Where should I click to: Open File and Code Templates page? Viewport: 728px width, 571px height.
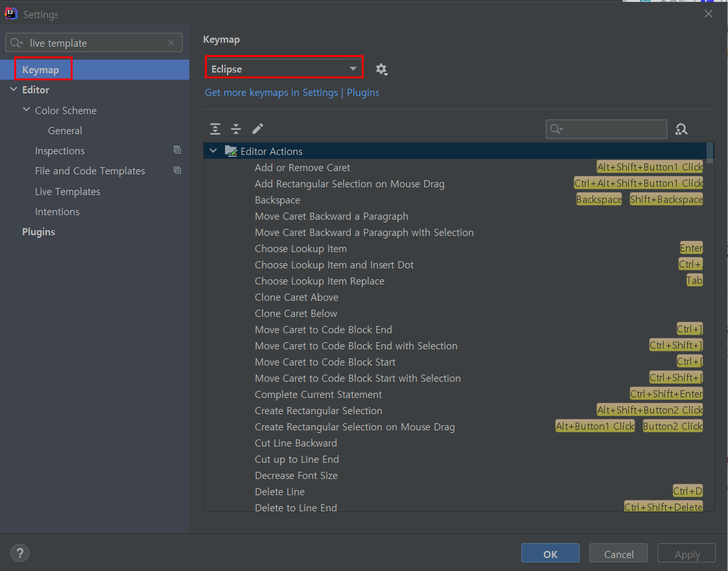pyautogui.click(x=90, y=171)
